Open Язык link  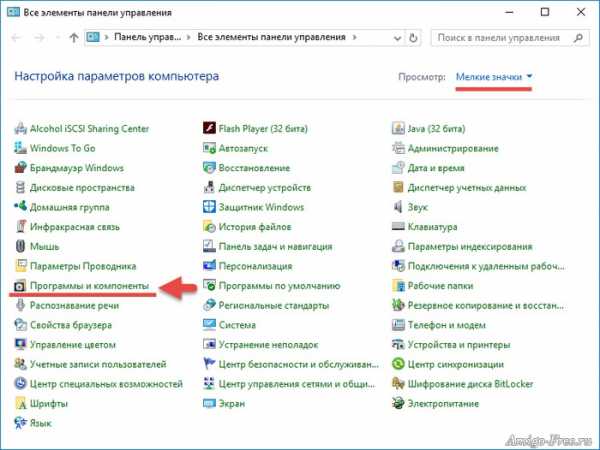tap(41, 423)
